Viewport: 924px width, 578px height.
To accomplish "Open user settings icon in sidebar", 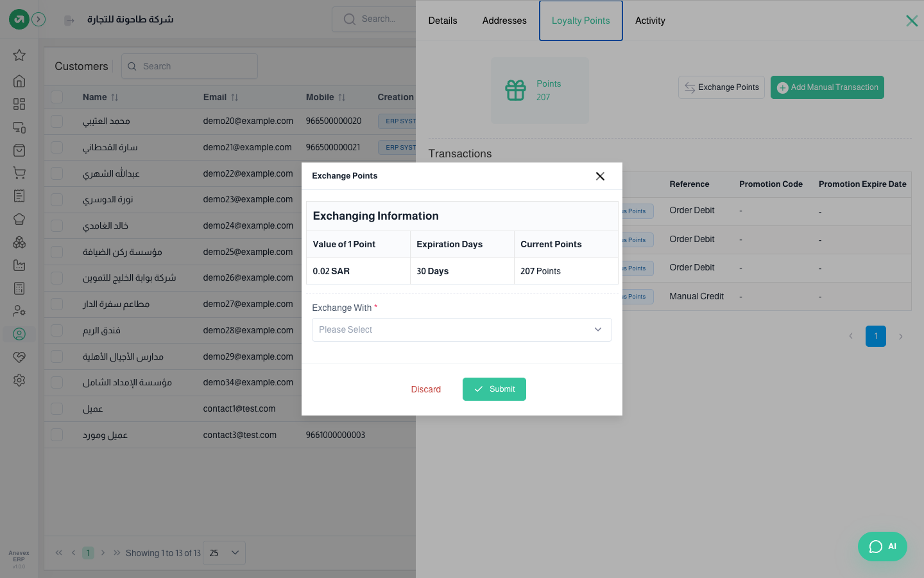I will pos(19,311).
